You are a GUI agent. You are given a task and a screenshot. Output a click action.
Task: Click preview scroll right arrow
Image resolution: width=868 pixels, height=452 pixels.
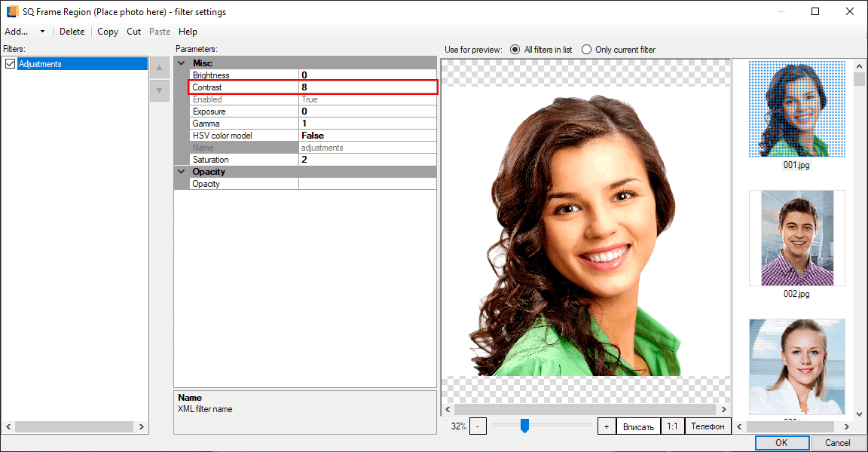point(723,409)
